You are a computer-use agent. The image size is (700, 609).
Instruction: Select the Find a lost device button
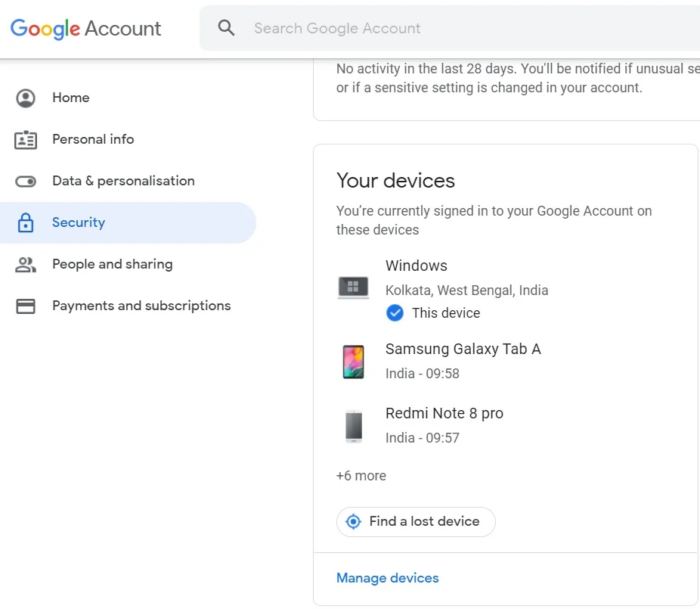[416, 521]
